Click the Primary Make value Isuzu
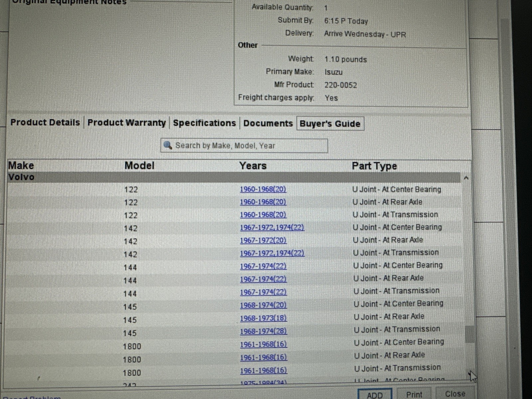This screenshot has height=399, width=532. pyautogui.click(x=333, y=72)
